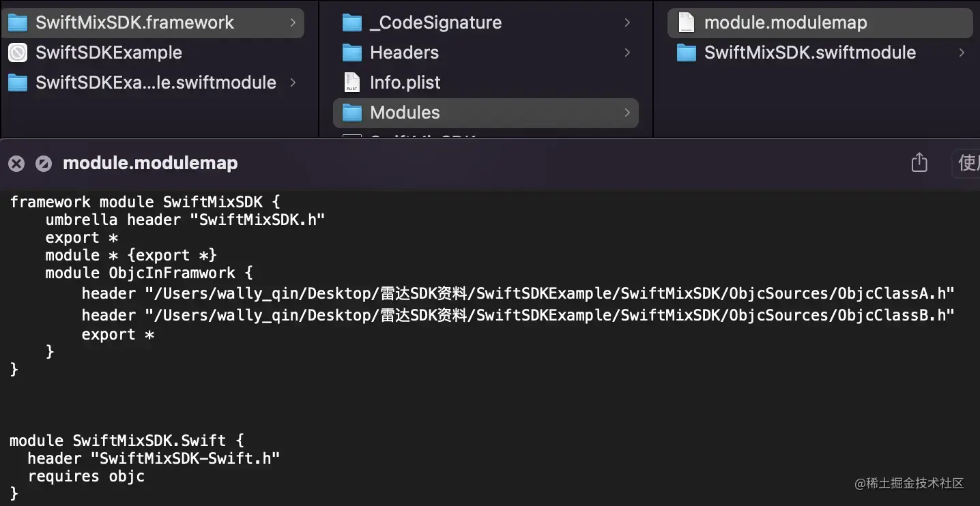Click the header "SwiftMixSDK-Swift.h" line
The image size is (980, 506).
pos(154,458)
